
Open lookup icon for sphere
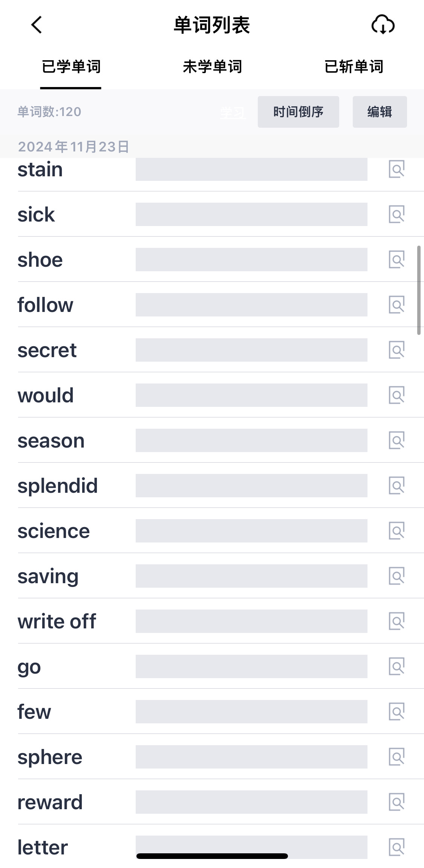tap(397, 757)
